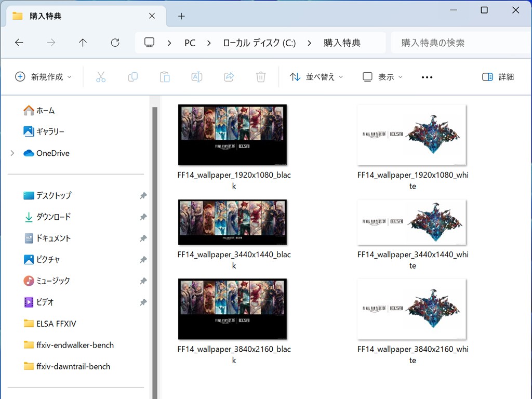
Task: Toggle the 詳細 details pane
Action: (498, 77)
